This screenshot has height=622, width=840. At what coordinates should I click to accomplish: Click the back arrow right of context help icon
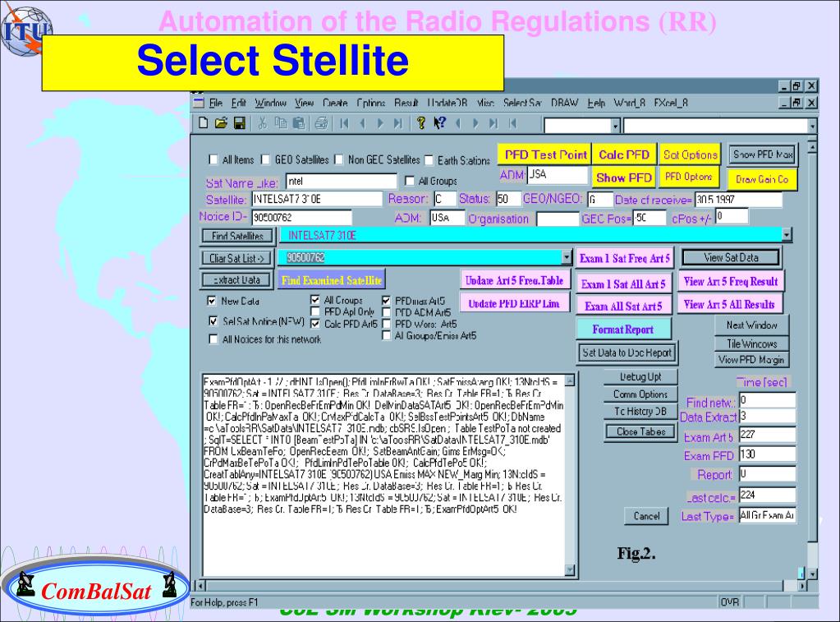point(458,124)
